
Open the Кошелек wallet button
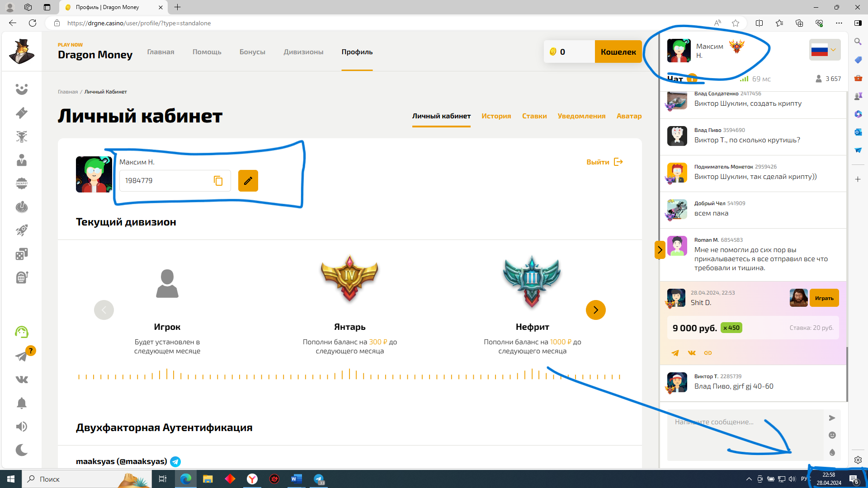[x=618, y=52]
